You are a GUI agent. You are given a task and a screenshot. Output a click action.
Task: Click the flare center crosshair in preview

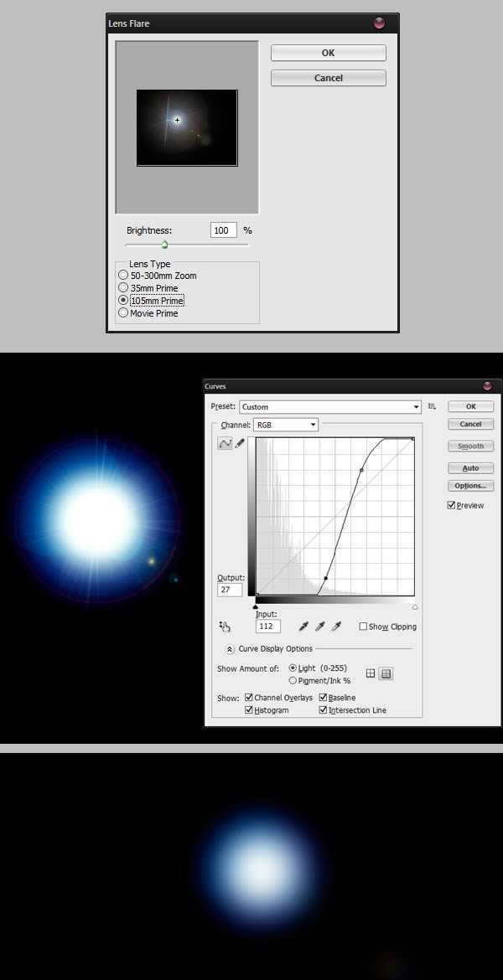point(178,120)
